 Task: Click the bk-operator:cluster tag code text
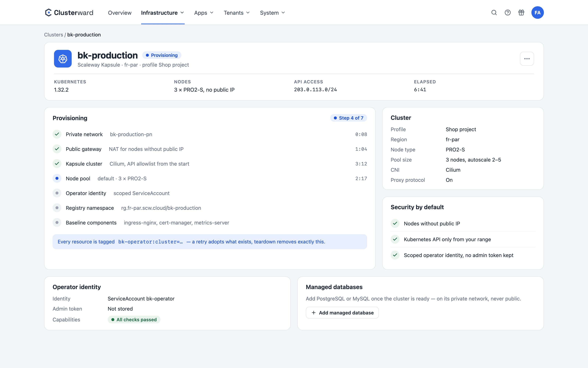point(150,242)
